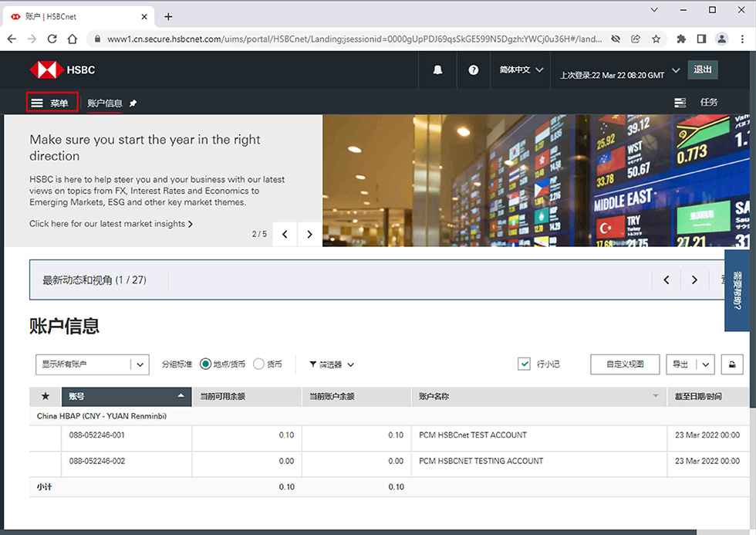Image resolution: width=756 pixels, height=535 pixels.
Task: Click the pin icon beside 账户信息
Action: pyautogui.click(x=133, y=103)
